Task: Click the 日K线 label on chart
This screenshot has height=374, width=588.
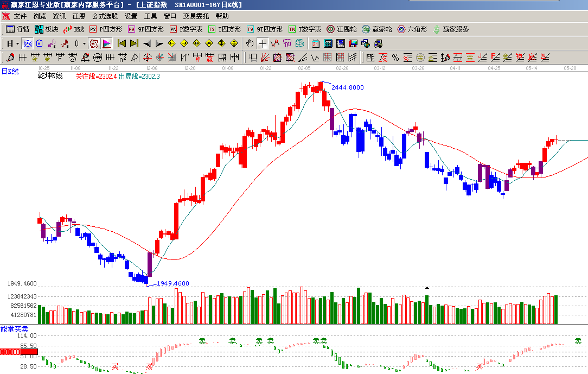Action: point(10,71)
